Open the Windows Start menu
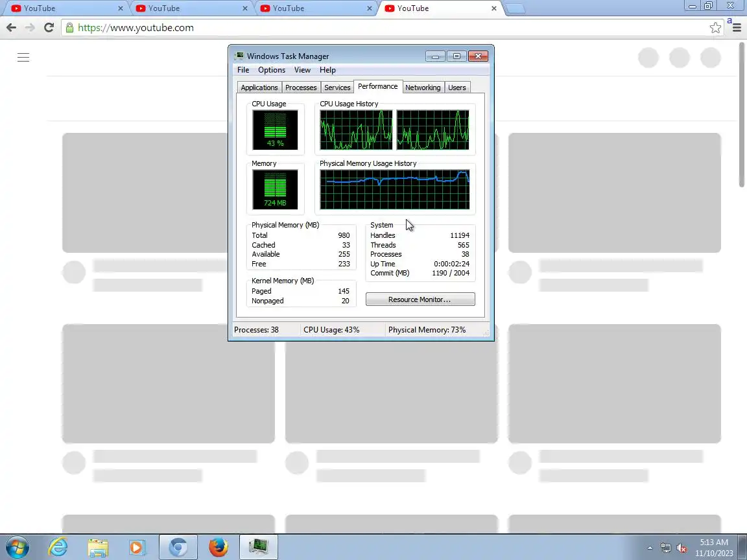747x560 pixels. [x=17, y=547]
